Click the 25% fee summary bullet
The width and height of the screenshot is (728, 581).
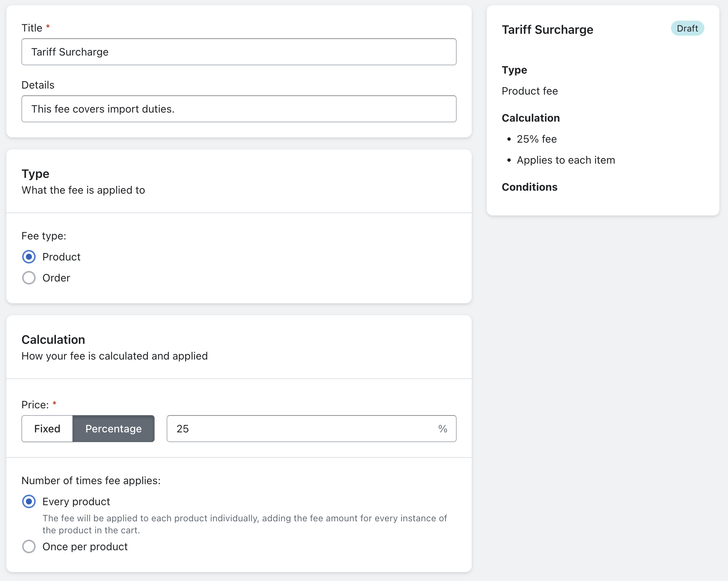[537, 139]
